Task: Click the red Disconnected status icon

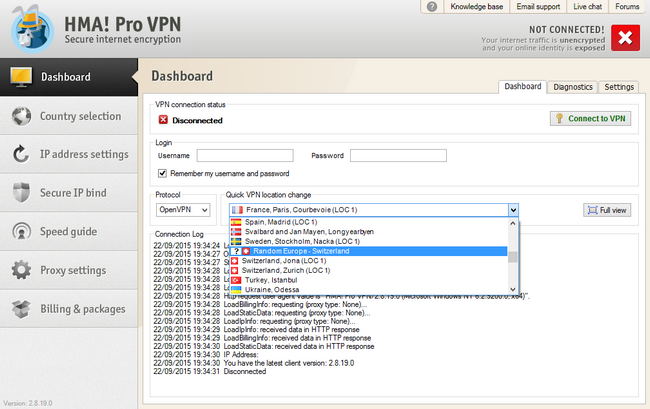Action: [x=163, y=120]
